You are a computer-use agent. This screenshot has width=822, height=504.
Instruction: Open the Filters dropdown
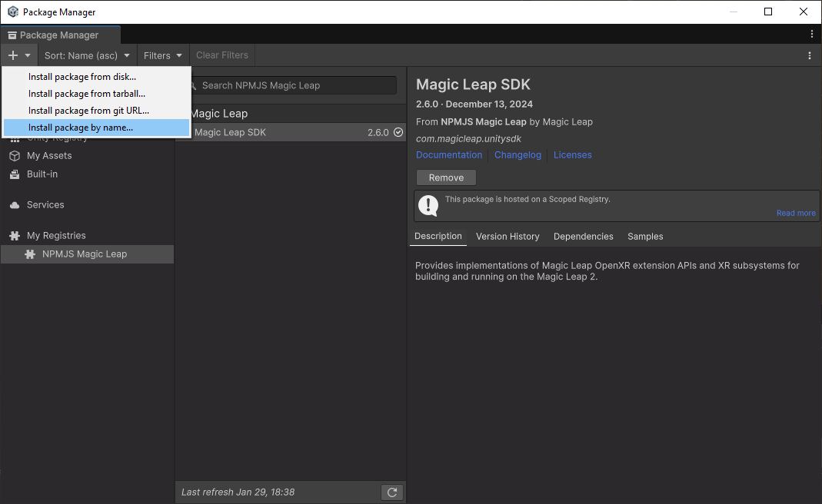click(162, 55)
